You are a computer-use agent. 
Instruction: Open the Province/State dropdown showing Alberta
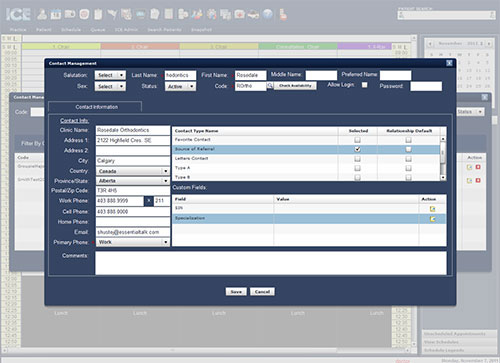click(x=133, y=181)
